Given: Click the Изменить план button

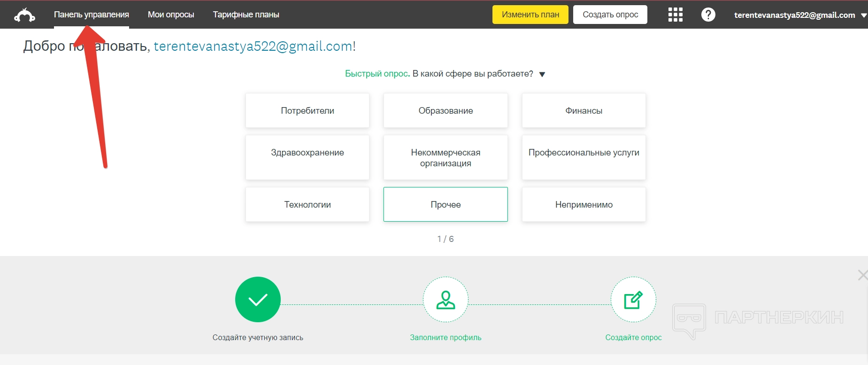Looking at the screenshot, I should point(530,15).
